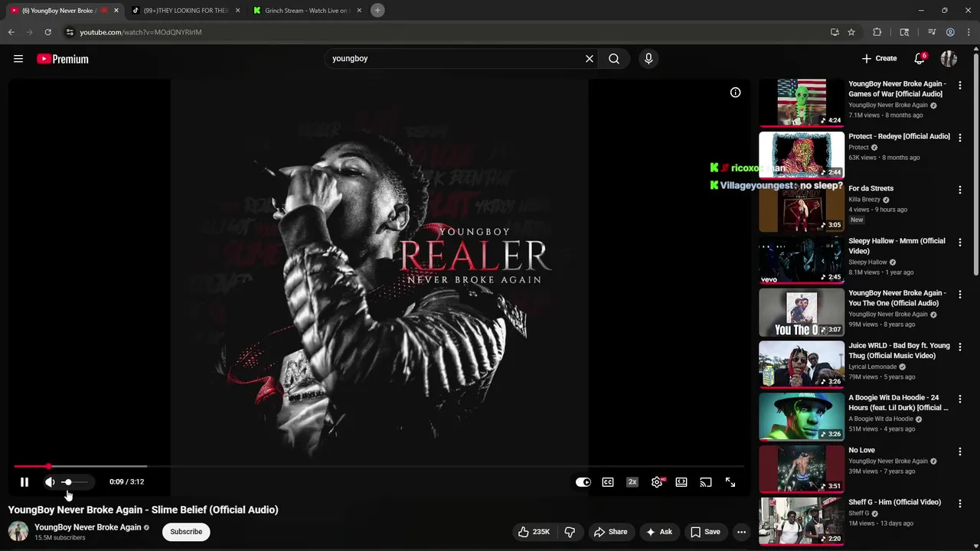The height and width of the screenshot is (551, 980).
Task: Mute audio with the speaker icon
Action: (50, 482)
